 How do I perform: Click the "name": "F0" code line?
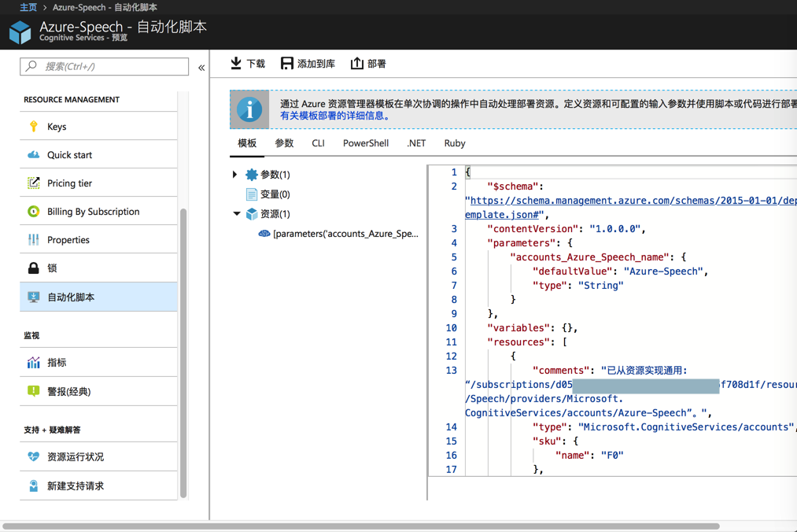point(589,456)
